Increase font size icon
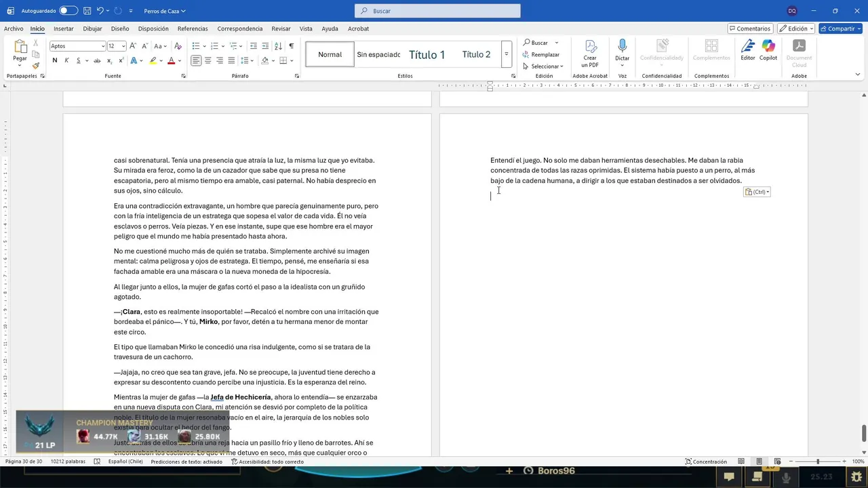The height and width of the screenshot is (488, 868). click(x=133, y=46)
